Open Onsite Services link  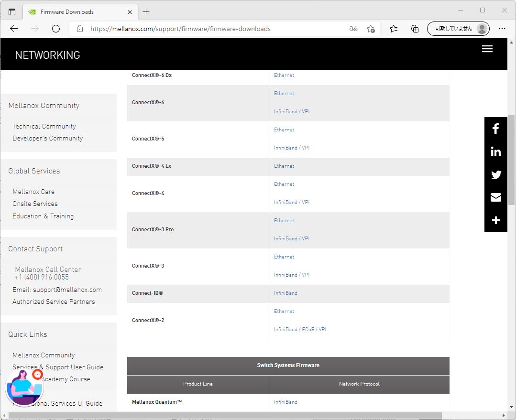pyautogui.click(x=35, y=204)
